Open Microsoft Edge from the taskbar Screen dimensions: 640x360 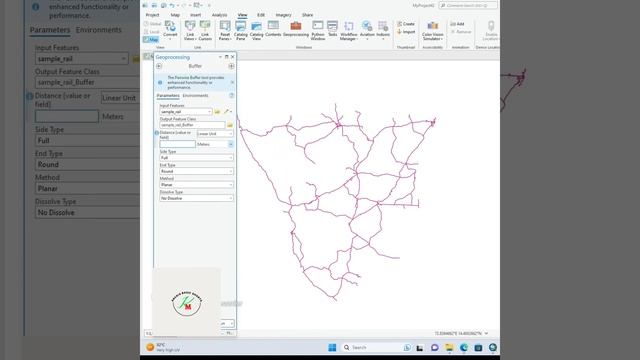[464, 347]
